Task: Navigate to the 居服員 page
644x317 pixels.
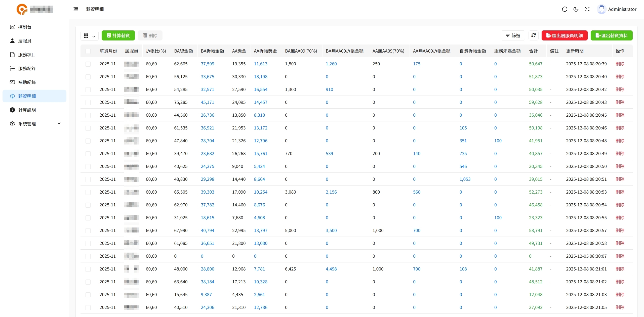Action: (x=24, y=40)
